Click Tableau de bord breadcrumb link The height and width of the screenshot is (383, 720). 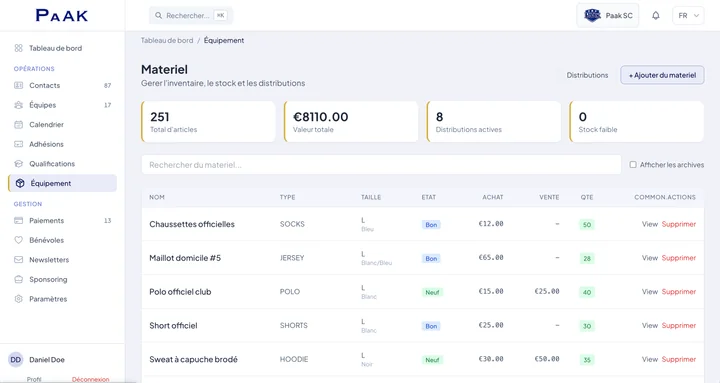167,40
